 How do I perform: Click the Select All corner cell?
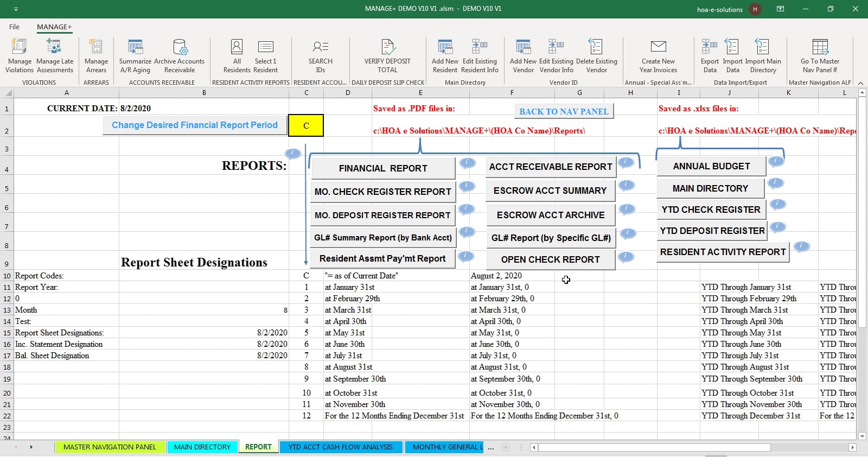coord(7,93)
